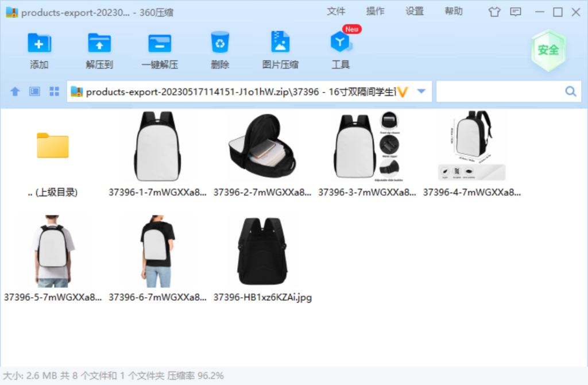Select thumbnail 37396-1-7mWGXXa8 backpack front
The height and width of the screenshot is (385, 588).
click(x=157, y=147)
